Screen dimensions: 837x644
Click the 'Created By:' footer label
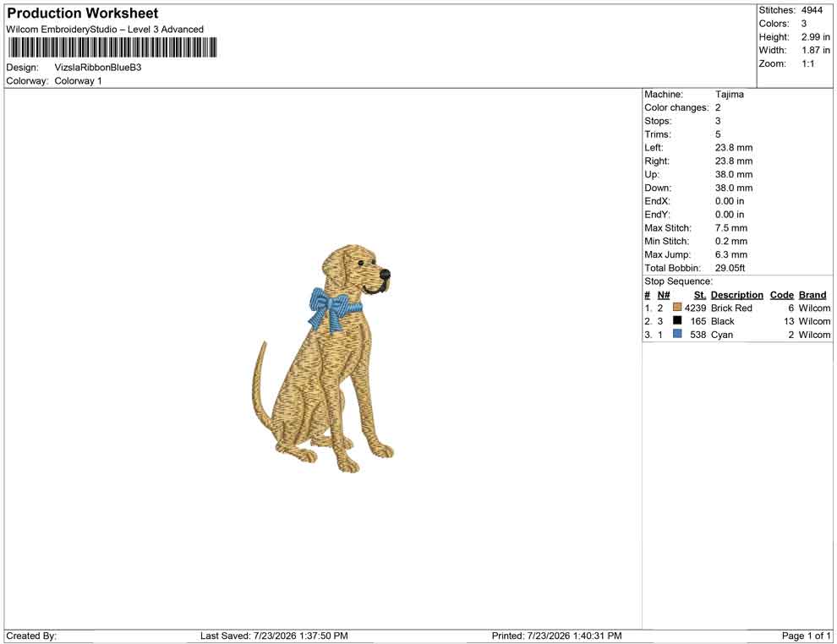31,636
